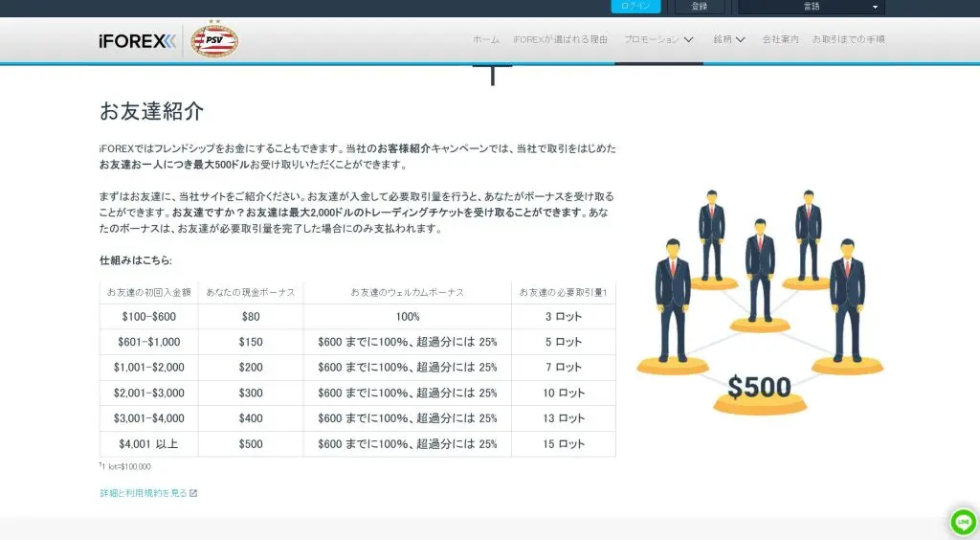The width and height of the screenshot is (980, 540).
Task: Click the 登録 register button
Action: click(700, 7)
